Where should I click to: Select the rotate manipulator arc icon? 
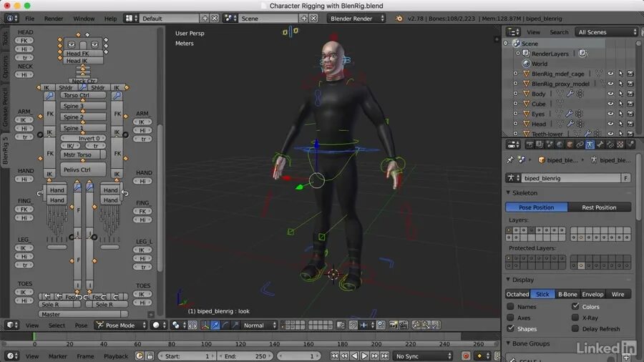(x=225, y=325)
